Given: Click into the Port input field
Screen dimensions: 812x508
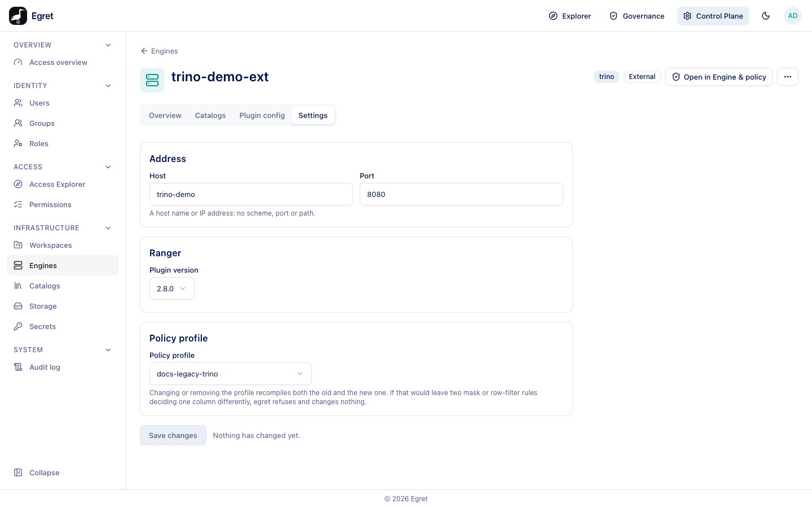Looking at the screenshot, I should pyautogui.click(x=461, y=194).
